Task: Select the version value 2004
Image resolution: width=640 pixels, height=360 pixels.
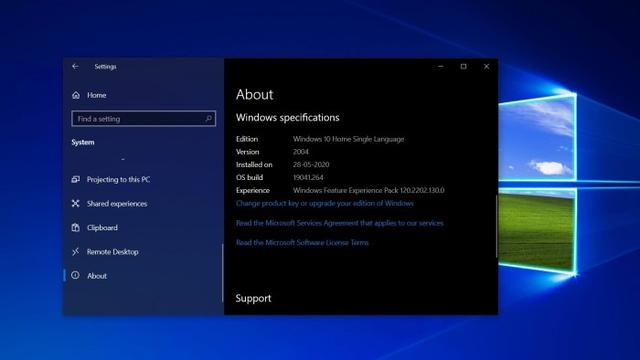Action: [301, 152]
